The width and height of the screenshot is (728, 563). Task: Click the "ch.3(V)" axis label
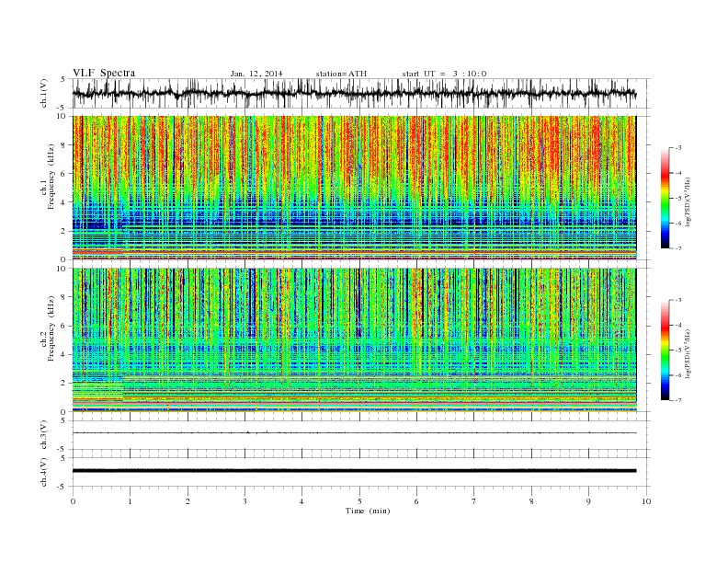(44, 435)
